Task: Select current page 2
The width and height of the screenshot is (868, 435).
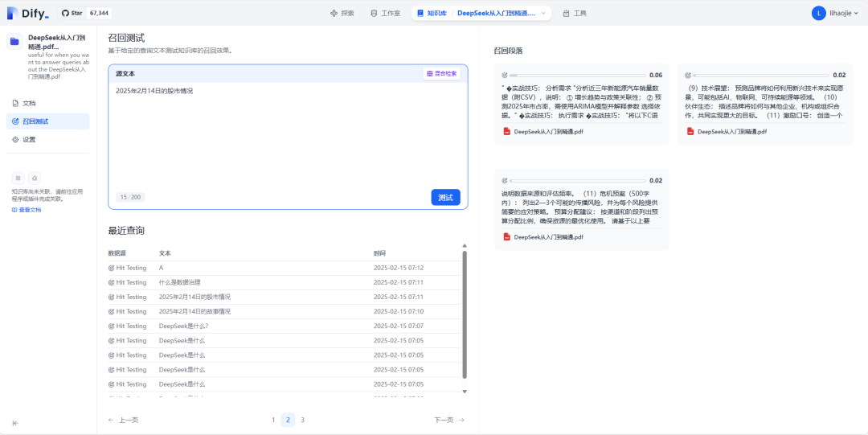Action: coord(288,420)
